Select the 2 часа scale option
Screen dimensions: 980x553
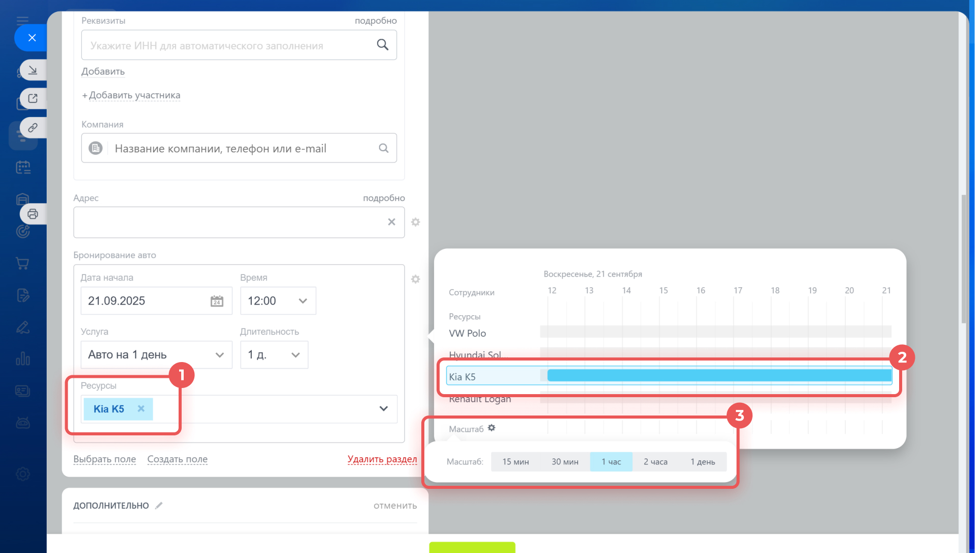655,462
